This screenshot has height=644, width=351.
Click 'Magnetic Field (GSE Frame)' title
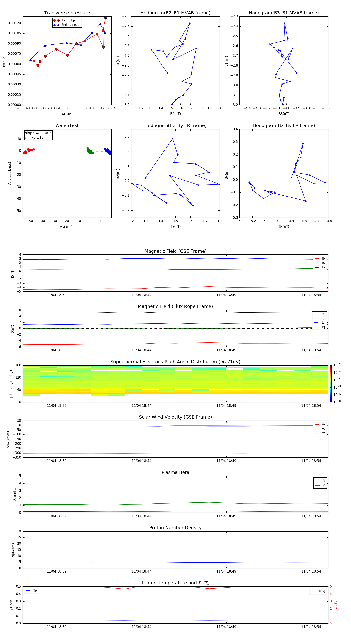175,251
